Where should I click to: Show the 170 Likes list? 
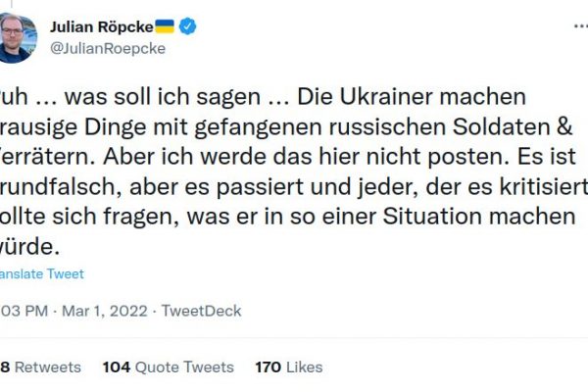coord(289,367)
